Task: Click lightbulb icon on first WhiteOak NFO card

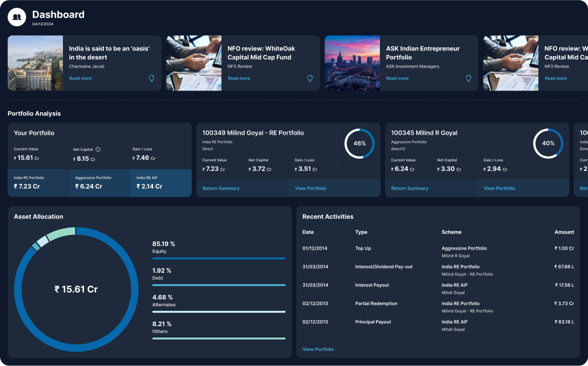Action: pos(310,78)
